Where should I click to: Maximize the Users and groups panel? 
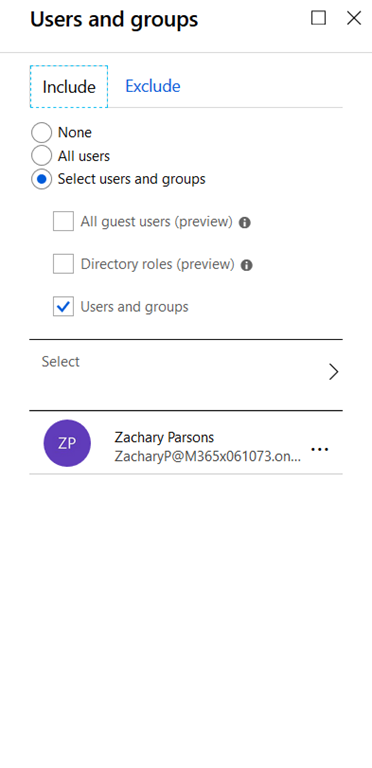pos(319,18)
